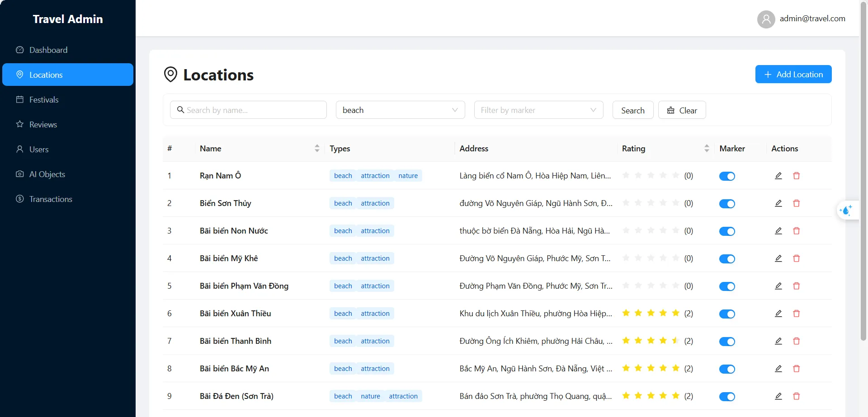Edit Bãi biển Mỹ Khê entry
The image size is (868, 417).
(778, 258)
